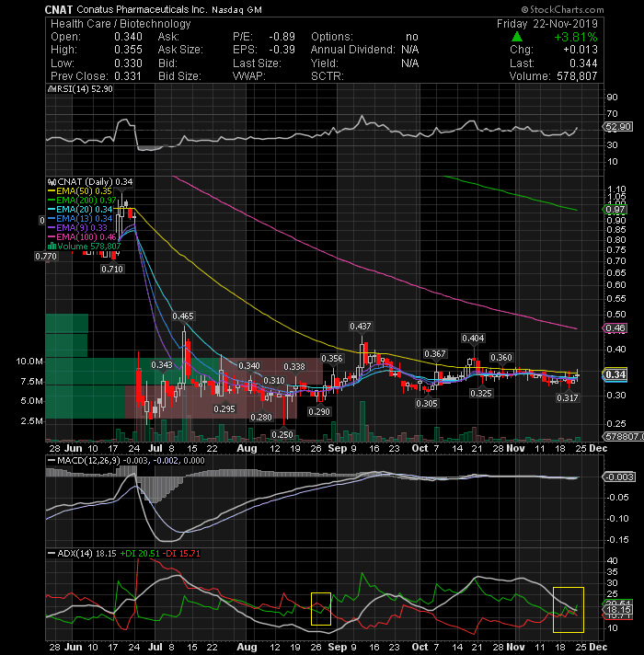Click the 10.0M volume axis label
This screenshot has width=644, height=655.
tap(29, 362)
